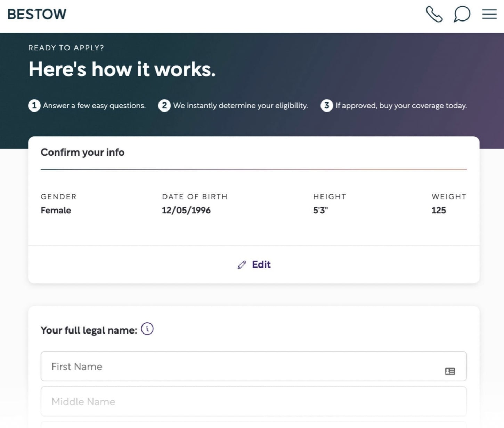Click the "Confirm your info" heading
The width and height of the screenshot is (504, 428).
pos(82,153)
